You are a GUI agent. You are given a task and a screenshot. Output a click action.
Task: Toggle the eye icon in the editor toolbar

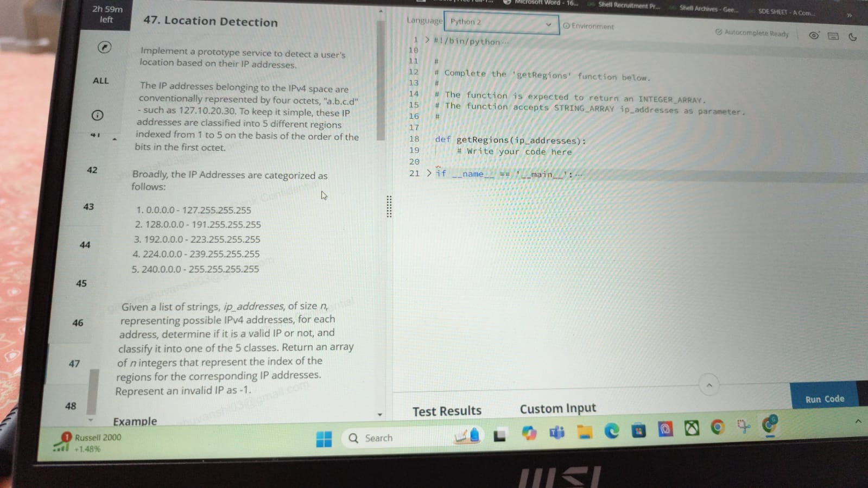tap(814, 35)
